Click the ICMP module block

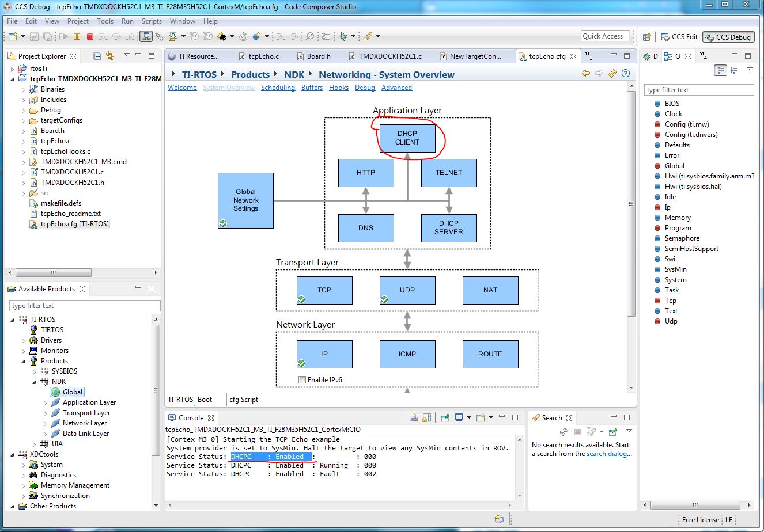click(x=407, y=354)
